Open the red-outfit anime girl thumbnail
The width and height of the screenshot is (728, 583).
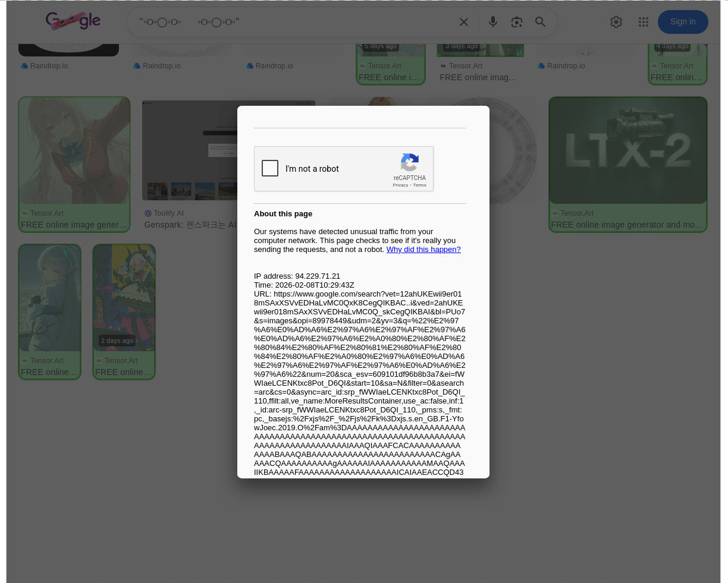pyautogui.click(x=74, y=151)
